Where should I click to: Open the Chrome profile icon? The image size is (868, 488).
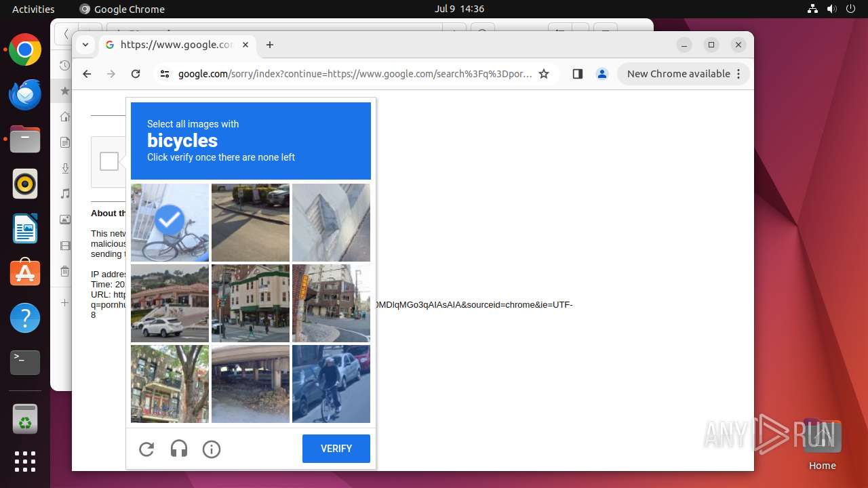click(602, 74)
